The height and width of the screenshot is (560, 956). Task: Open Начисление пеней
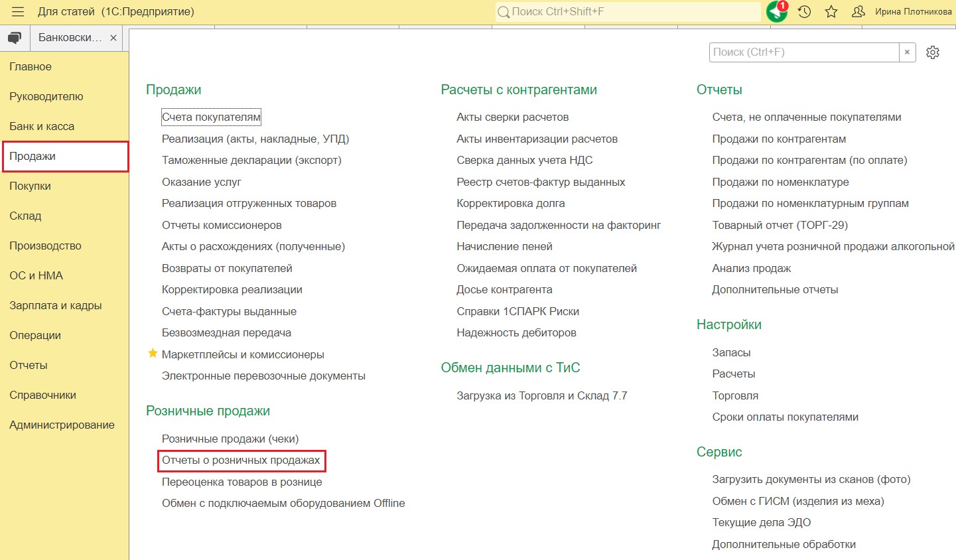coord(504,246)
